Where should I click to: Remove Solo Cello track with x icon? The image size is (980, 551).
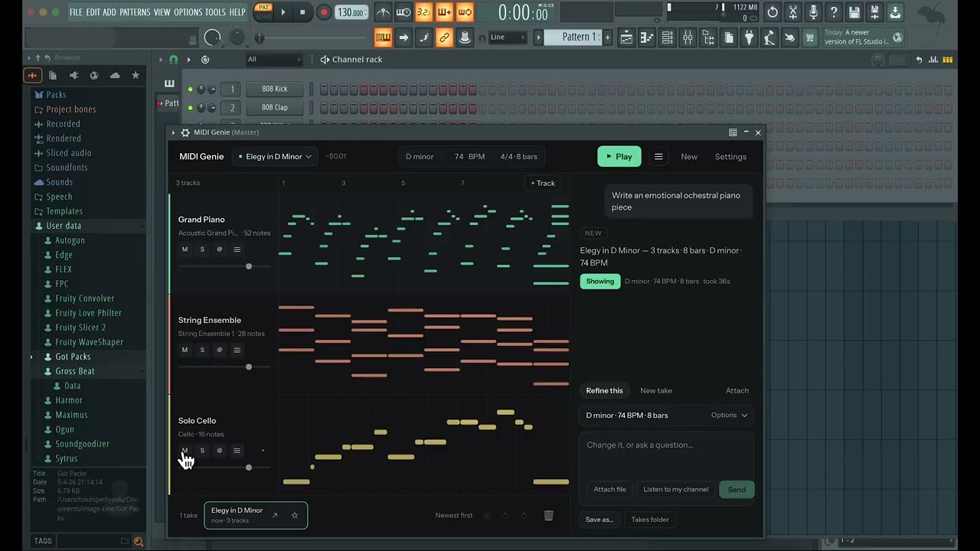coord(263,450)
